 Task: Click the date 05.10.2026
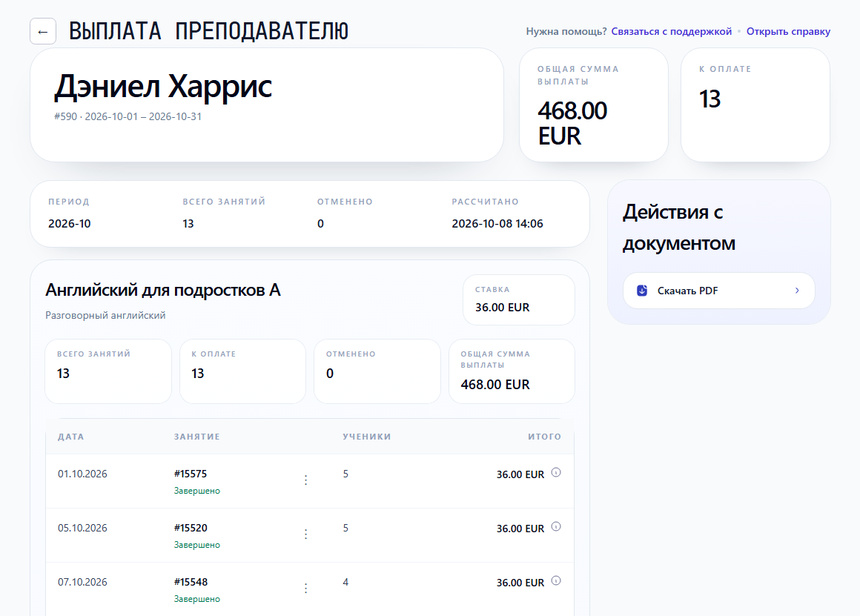(82, 529)
